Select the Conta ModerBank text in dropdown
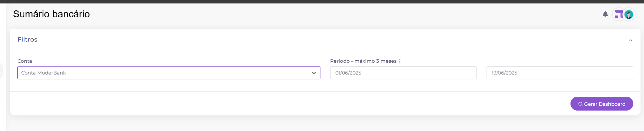Image resolution: width=644 pixels, height=131 pixels. (x=43, y=73)
